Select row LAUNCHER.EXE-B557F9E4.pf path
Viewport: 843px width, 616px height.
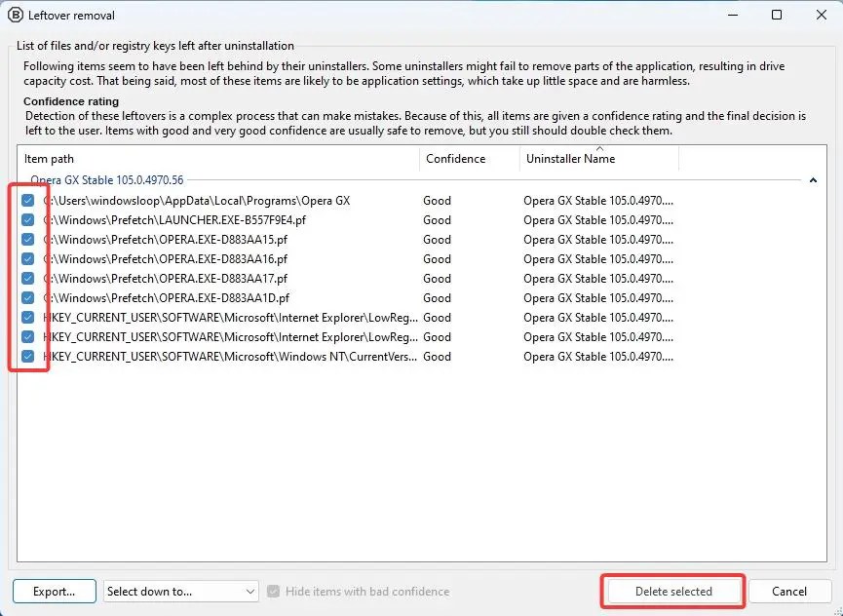click(174, 220)
